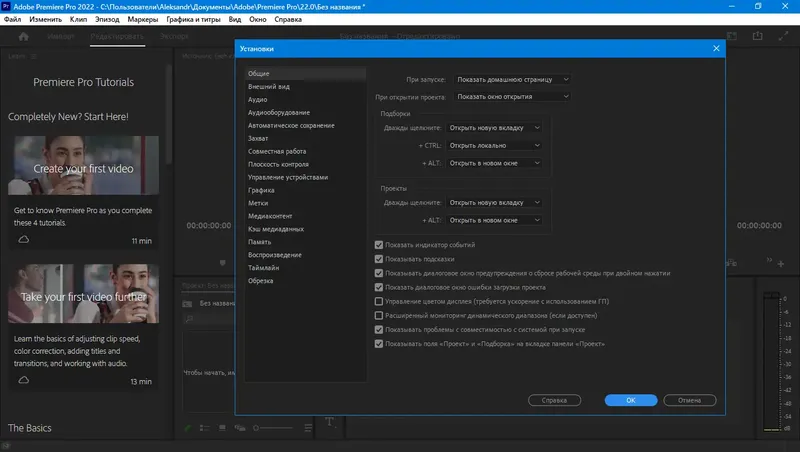
Task: Click the project bin icon beside Без названия
Action: [187, 304]
